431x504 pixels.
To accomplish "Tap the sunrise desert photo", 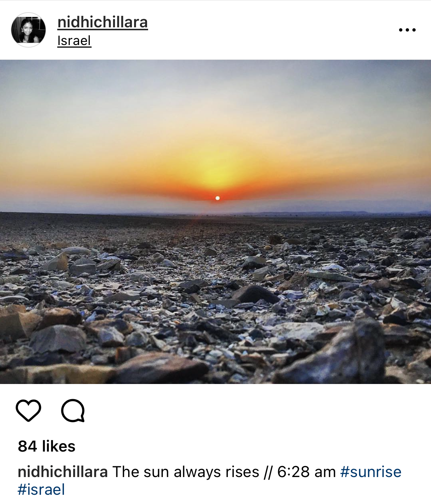I will point(215,222).
